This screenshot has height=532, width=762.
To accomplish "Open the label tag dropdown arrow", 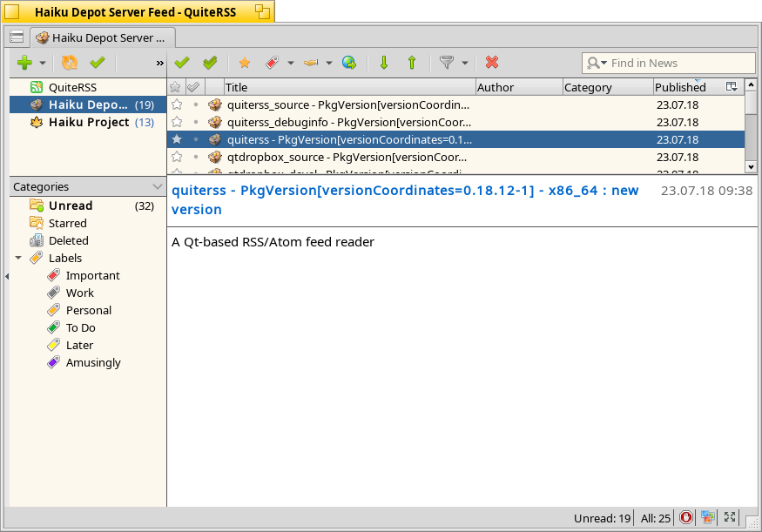I will coord(291,64).
